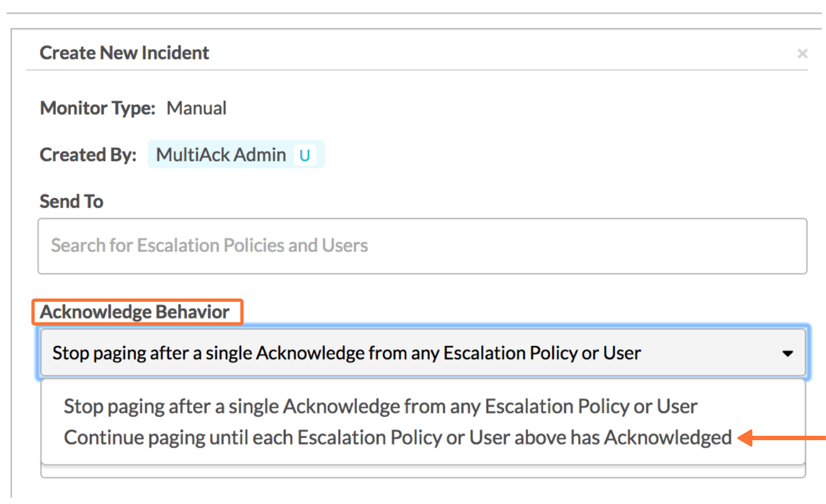The height and width of the screenshot is (504, 826).
Task: Click the U badge beside MultiAck Admin
Action: 304,155
